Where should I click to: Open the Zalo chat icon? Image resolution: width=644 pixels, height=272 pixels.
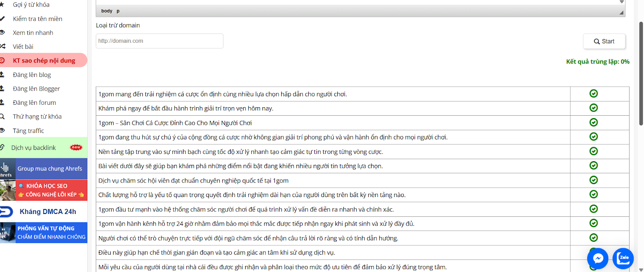coord(623,258)
